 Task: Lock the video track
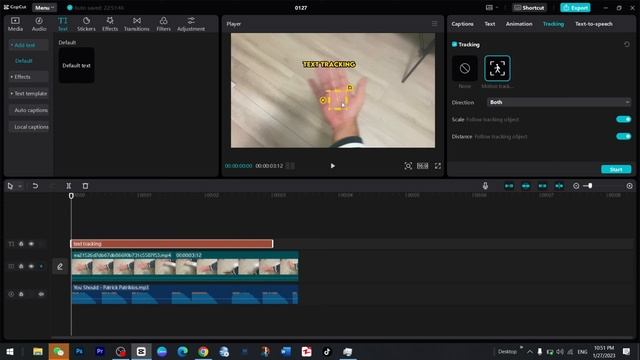click(21, 266)
